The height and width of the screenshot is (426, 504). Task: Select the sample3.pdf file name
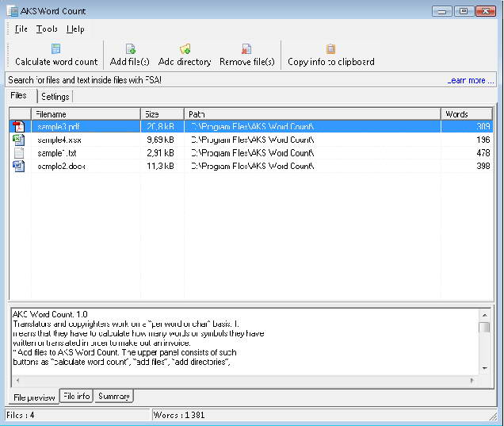[58, 127]
